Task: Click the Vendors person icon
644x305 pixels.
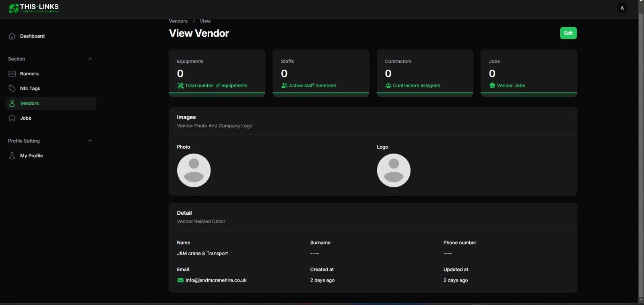Action: point(12,103)
